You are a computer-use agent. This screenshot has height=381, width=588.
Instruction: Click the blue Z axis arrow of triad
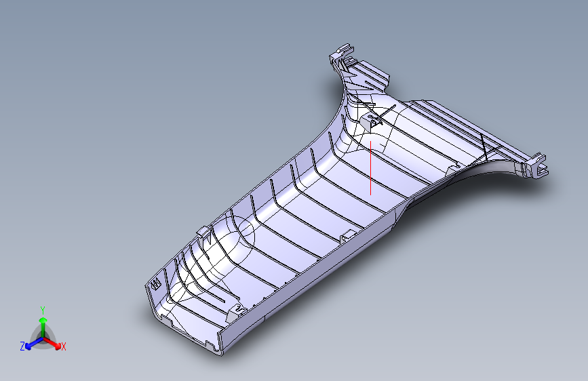coord(34,344)
